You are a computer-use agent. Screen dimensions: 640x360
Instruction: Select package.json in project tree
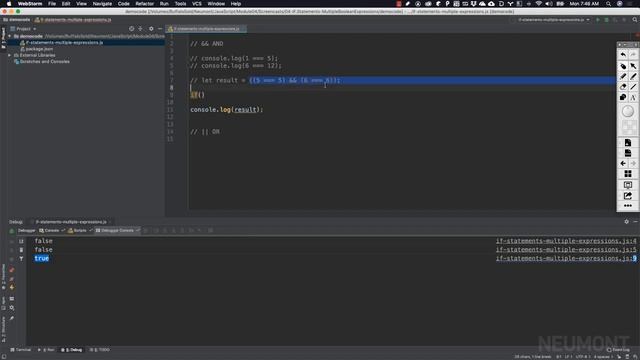39,49
